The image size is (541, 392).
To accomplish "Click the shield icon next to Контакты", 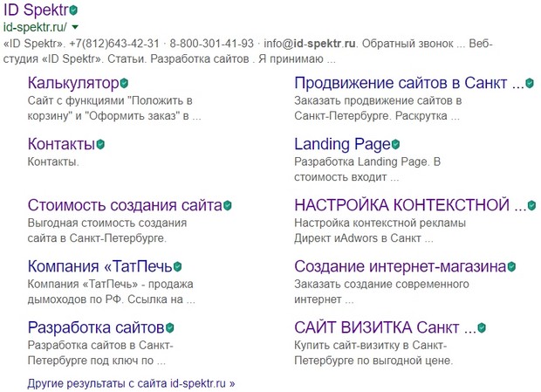I will 100,144.
